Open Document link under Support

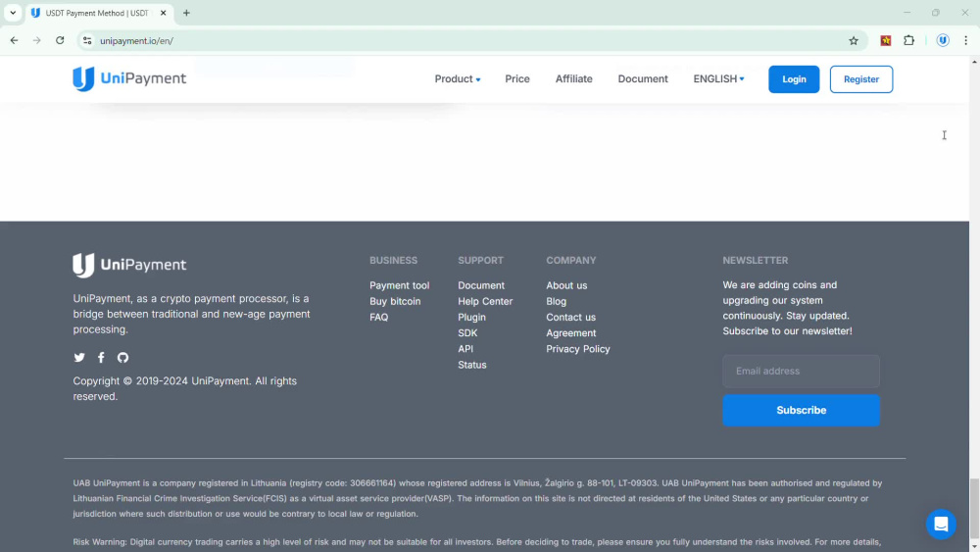tap(480, 285)
